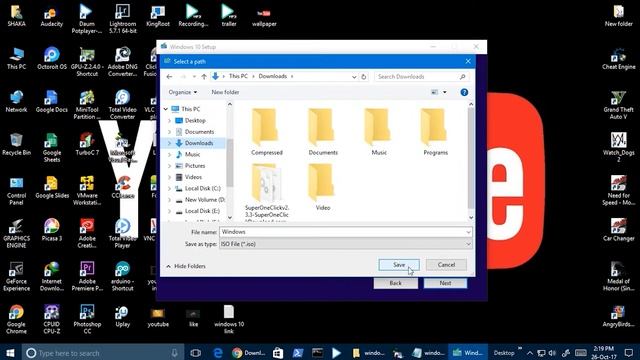The height and width of the screenshot is (360, 640).
Task: Click the CPUID CPU-Z desktop icon
Action: [51, 320]
